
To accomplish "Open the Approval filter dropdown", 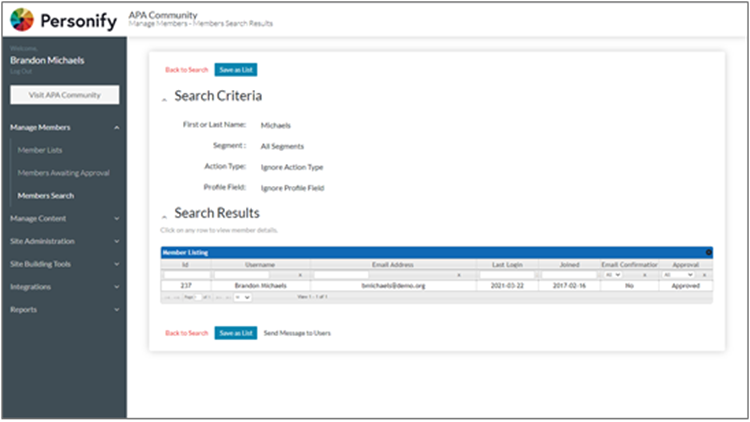I will [x=679, y=274].
